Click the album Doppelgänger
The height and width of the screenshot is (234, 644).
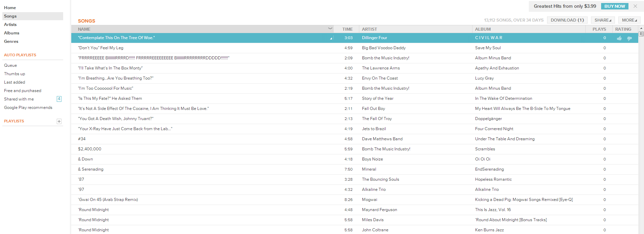[x=488, y=119]
